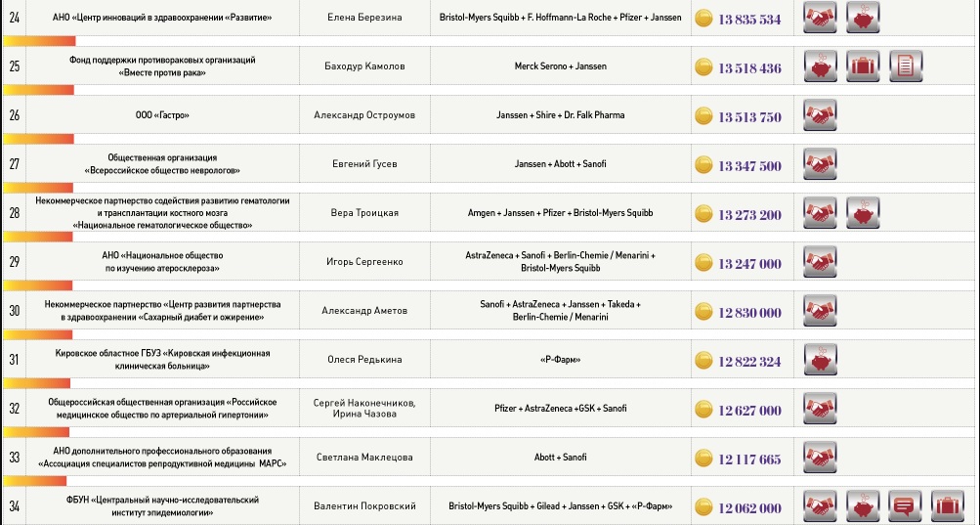The width and height of the screenshot is (980, 525).
Task: Click the orange gradient bar under row 24
Action: [39, 41]
